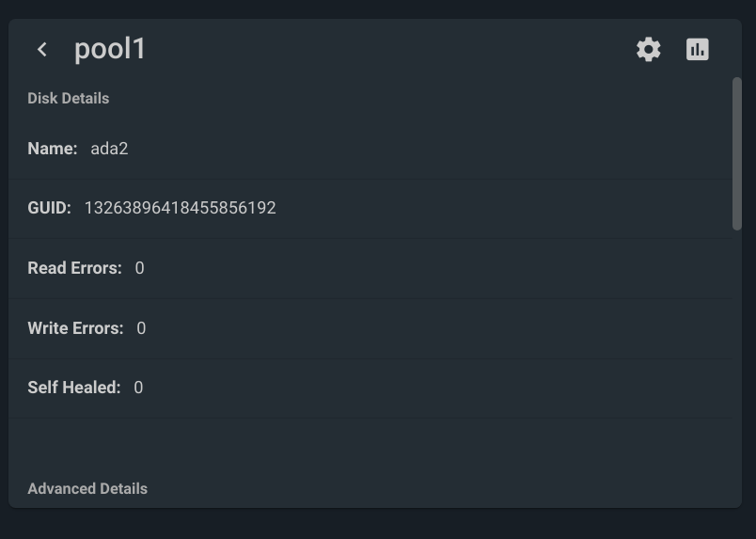Click the Name label
The height and width of the screenshot is (539, 756).
pos(53,149)
